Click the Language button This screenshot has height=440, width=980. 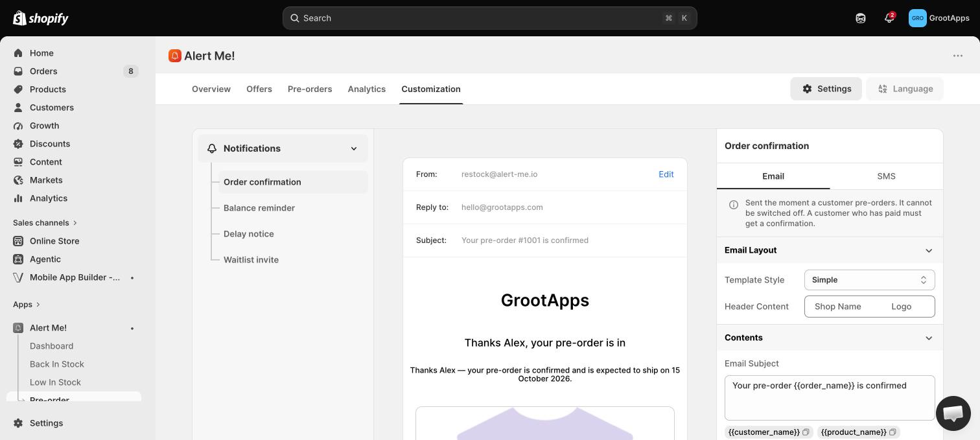[905, 89]
